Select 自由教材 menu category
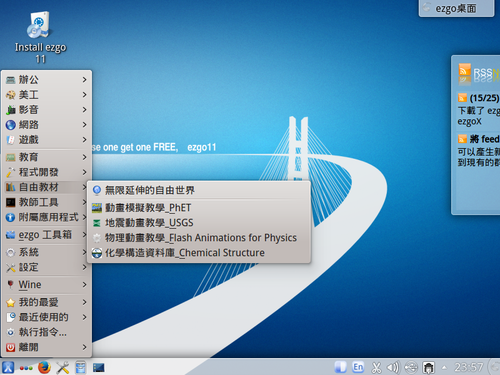500x375 pixels. click(46, 187)
